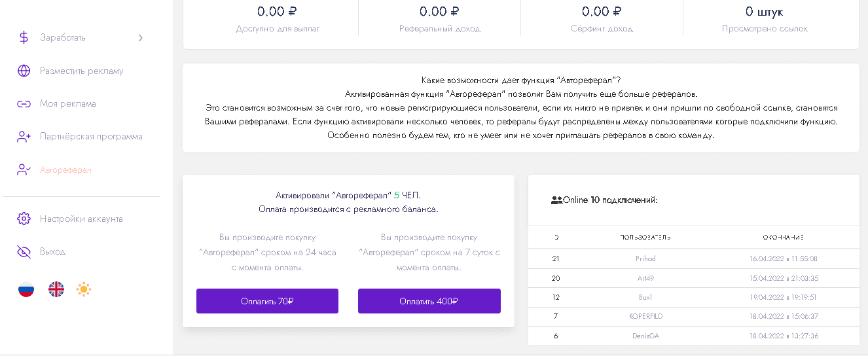Switch language with the British flag icon
868x356 pixels.
56,289
